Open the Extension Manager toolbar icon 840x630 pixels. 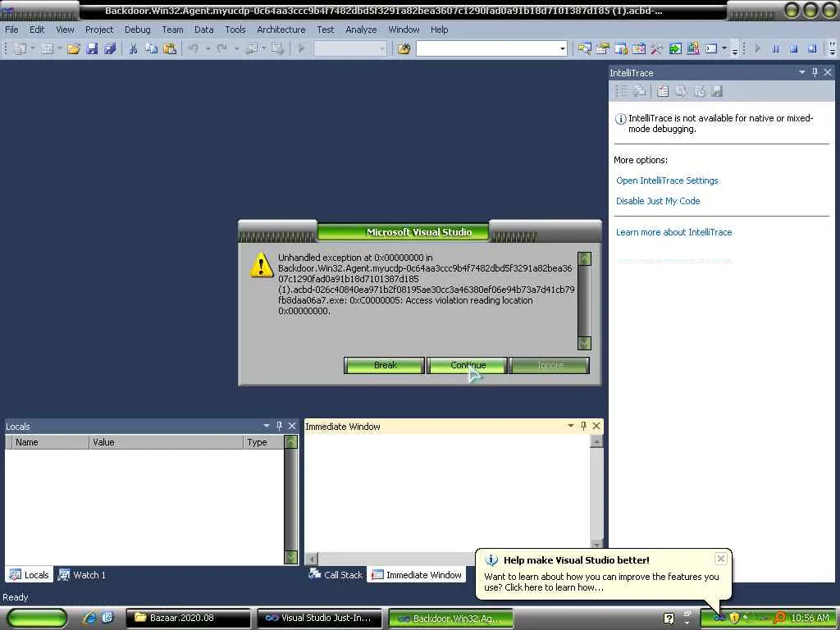pyautogui.click(x=693, y=48)
